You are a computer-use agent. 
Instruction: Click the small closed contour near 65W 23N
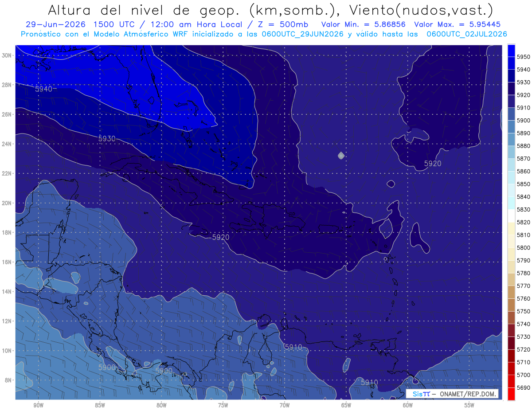pyautogui.click(x=341, y=155)
